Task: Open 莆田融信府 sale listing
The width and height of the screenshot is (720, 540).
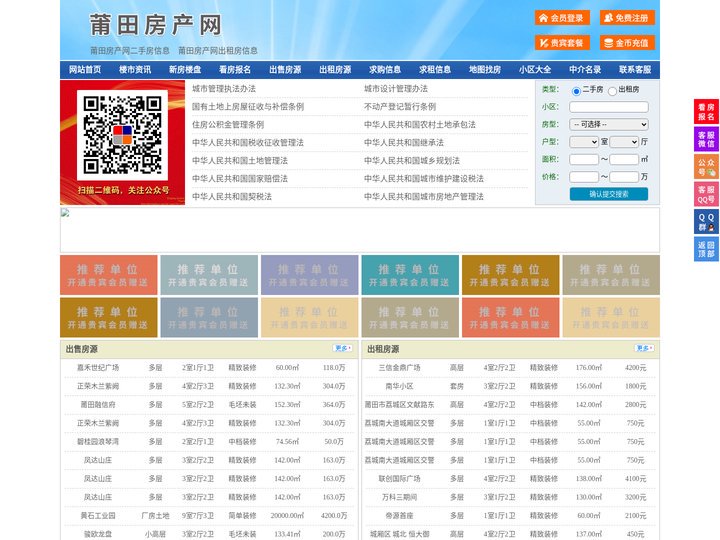Action: click(98, 405)
